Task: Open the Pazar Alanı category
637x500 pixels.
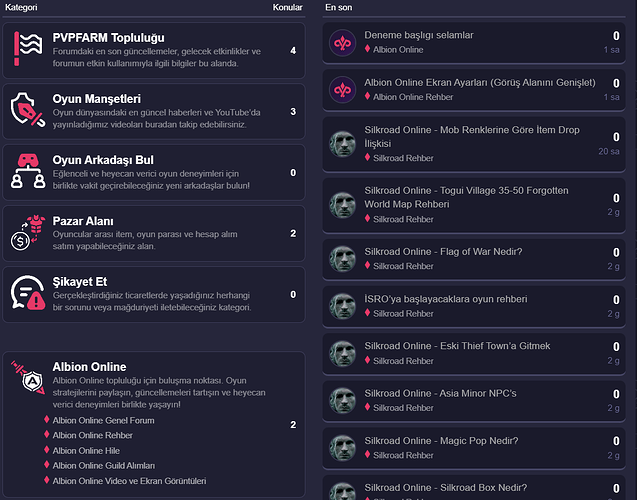Action: coord(83,221)
